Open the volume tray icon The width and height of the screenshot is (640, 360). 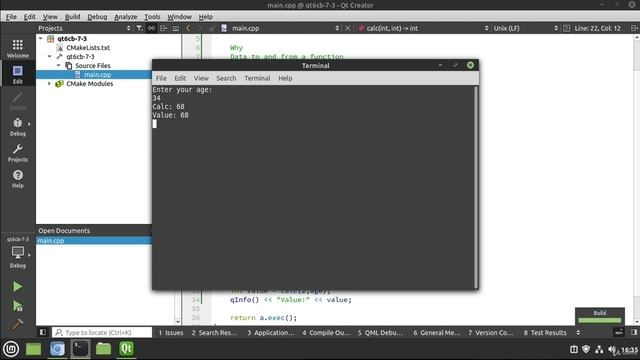click(612, 349)
